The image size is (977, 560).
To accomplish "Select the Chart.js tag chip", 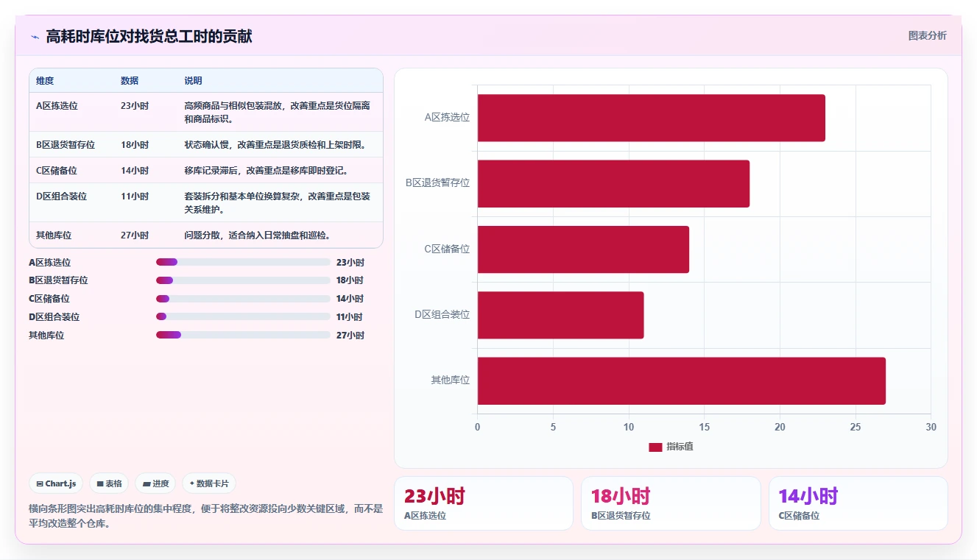I will [x=57, y=483].
